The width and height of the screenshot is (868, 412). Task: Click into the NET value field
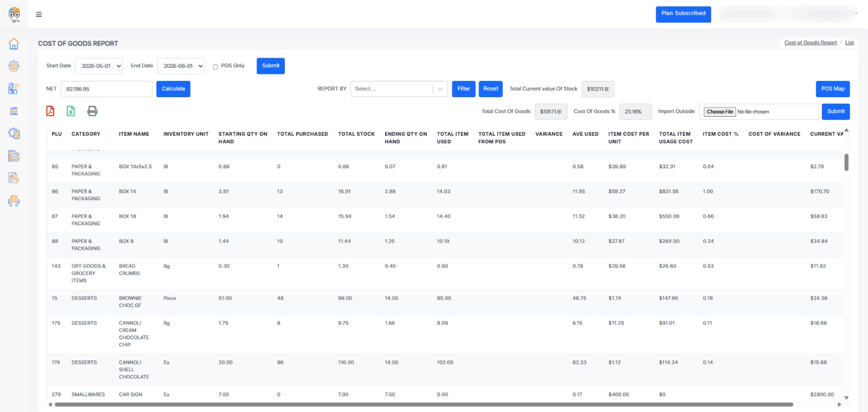[107, 89]
